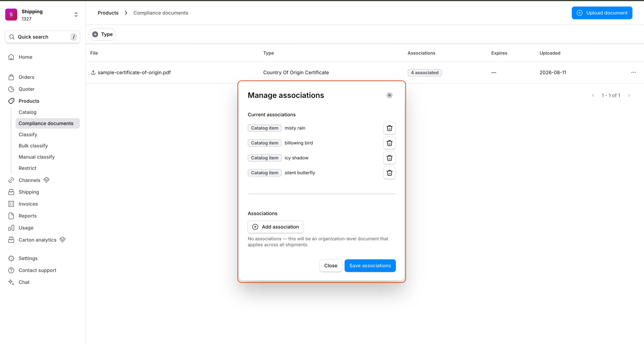Image resolution: width=644 pixels, height=343 pixels.
Task: Click the silent butterfly item name
Action: coord(300,173)
